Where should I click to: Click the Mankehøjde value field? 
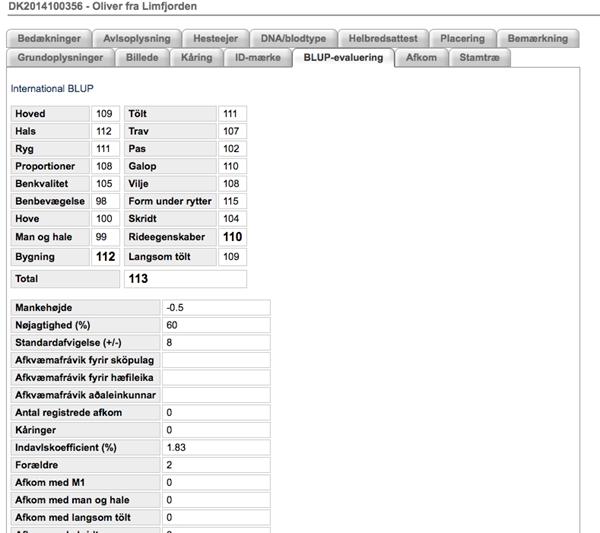coord(216,307)
